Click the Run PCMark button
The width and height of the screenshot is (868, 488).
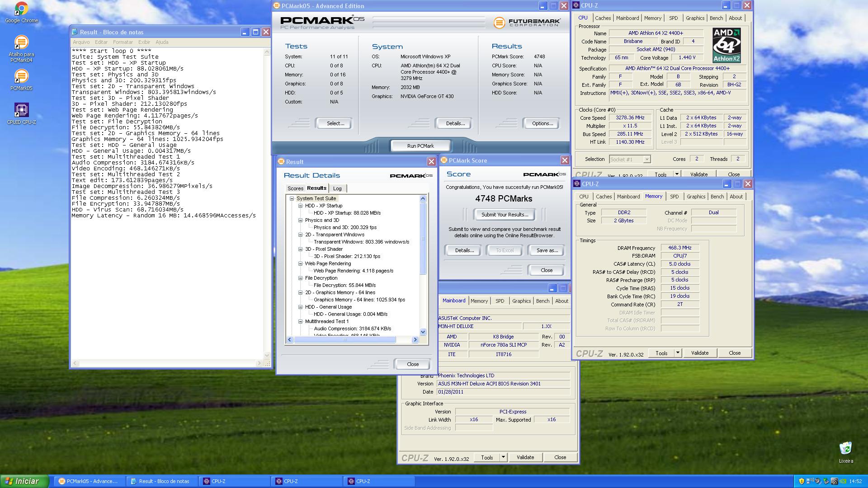[x=420, y=146]
